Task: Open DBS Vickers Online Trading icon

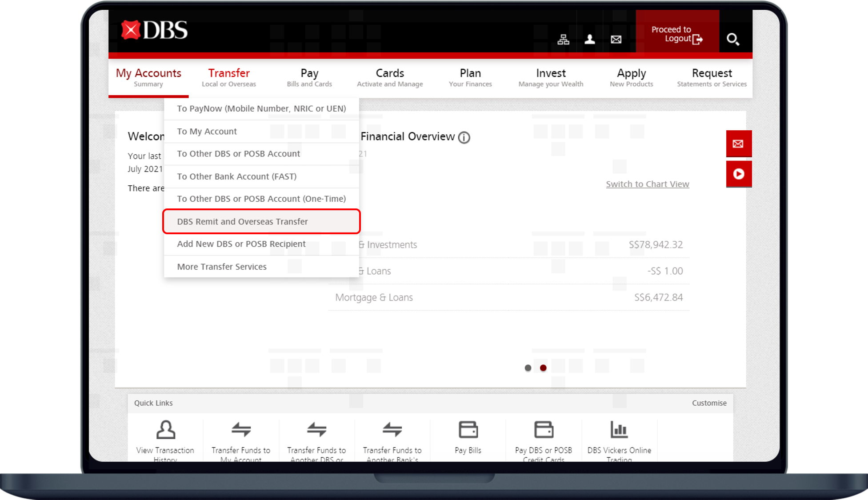Action: (x=619, y=430)
